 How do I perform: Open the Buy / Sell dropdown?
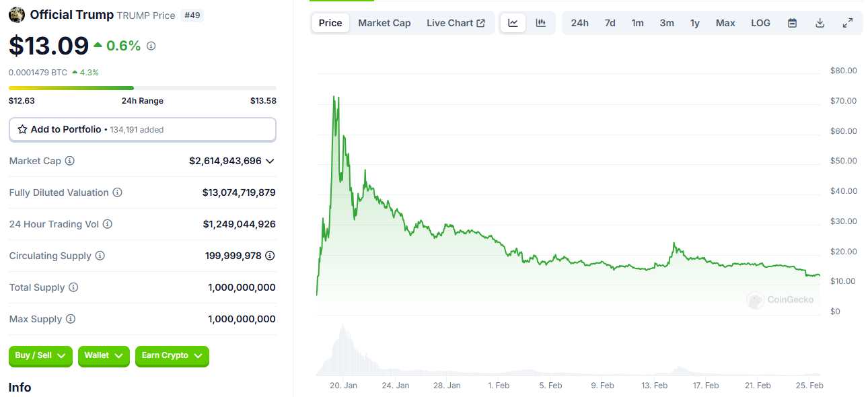click(x=40, y=356)
